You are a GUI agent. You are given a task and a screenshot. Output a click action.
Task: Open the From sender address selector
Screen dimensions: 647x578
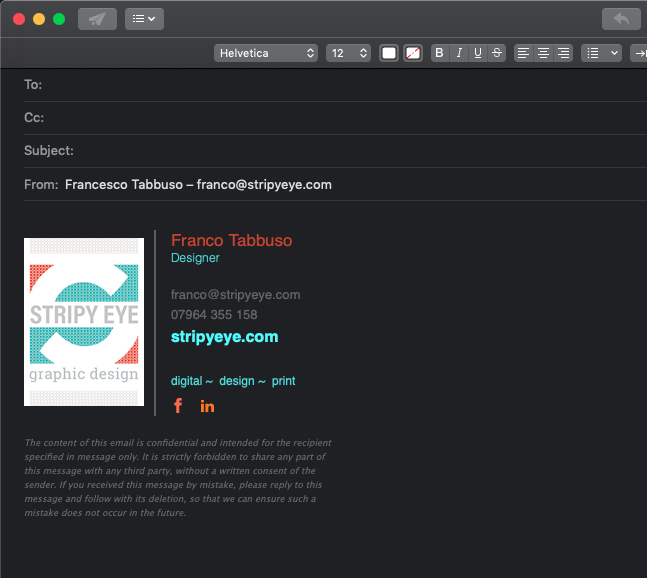[198, 184]
